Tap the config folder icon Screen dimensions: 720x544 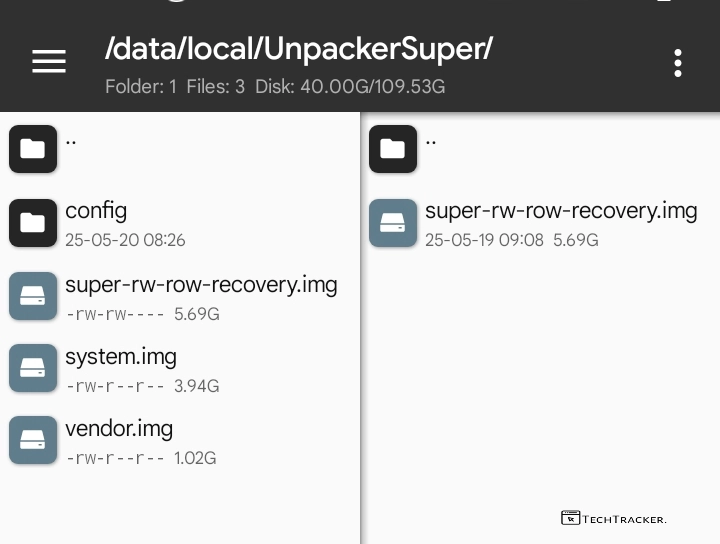click(33, 223)
